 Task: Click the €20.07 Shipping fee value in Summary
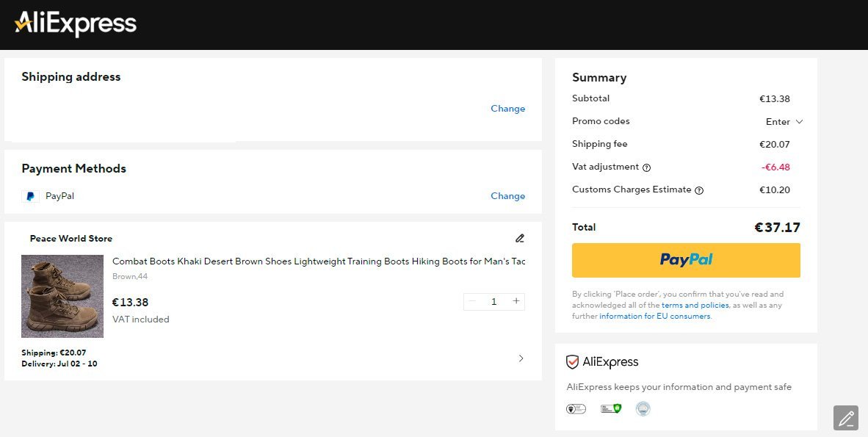(775, 145)
